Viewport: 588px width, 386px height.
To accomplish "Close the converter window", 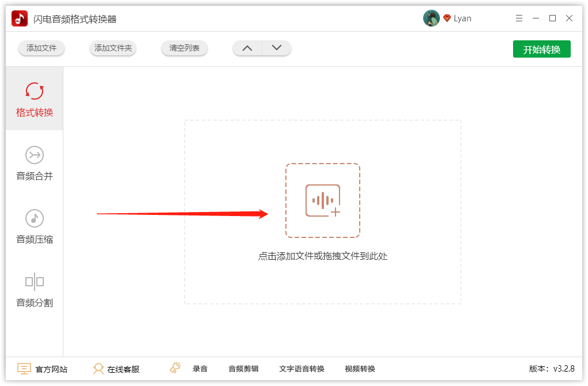I will pos(569,18).
